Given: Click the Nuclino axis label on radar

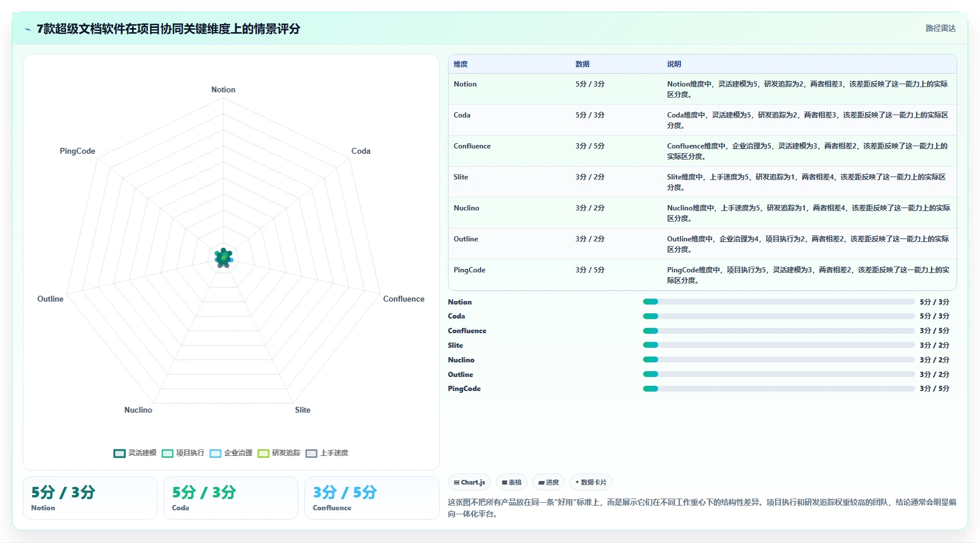Looking at the screenshot, I should pos(138,410).
